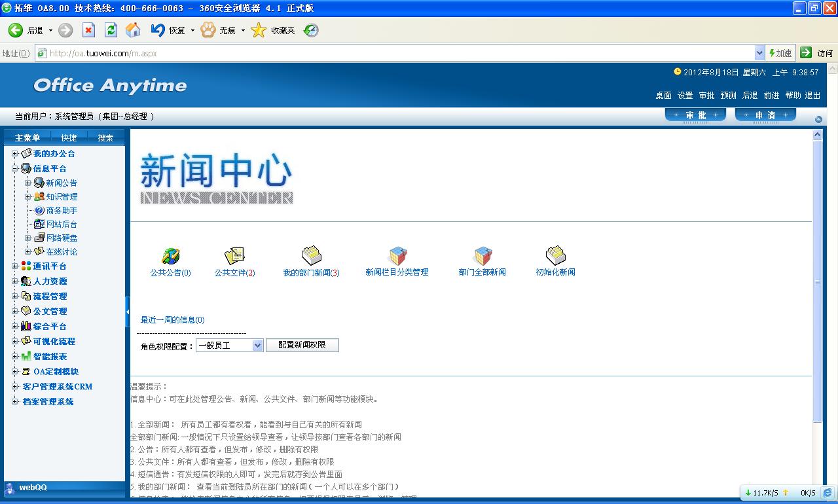Image resolution: width=838 pixels, height=504 pixels.
Task: Click the 最近一周的信息 link
Action: click(172, 320)
